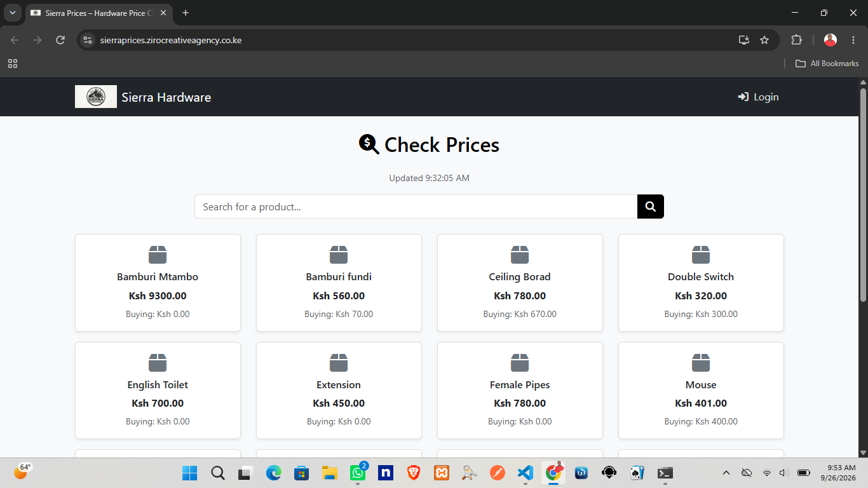The image size is (868, 488).
Task: Click the box icon above Bamburi Mtambo
Action: pos(158,255)
